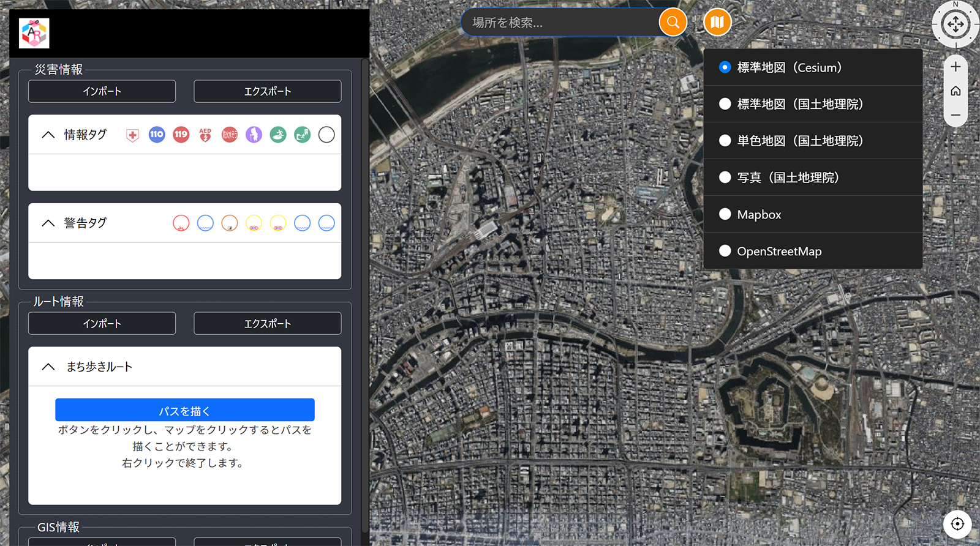Click インポート under 災害情報
980x546 pixels.
pyautogui.click(x=102, y=91)
